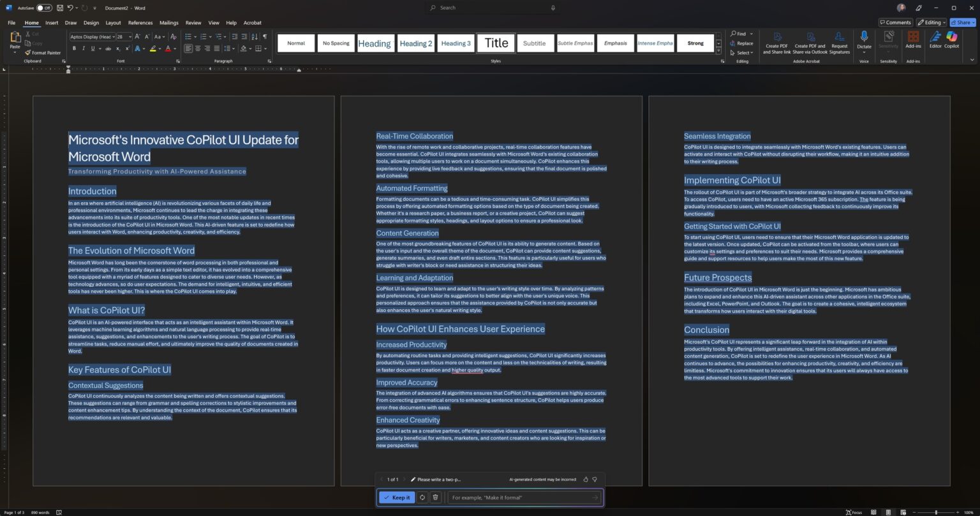Click the Keep it button
Screen dimensions: 980x516
tap(397, 498)
